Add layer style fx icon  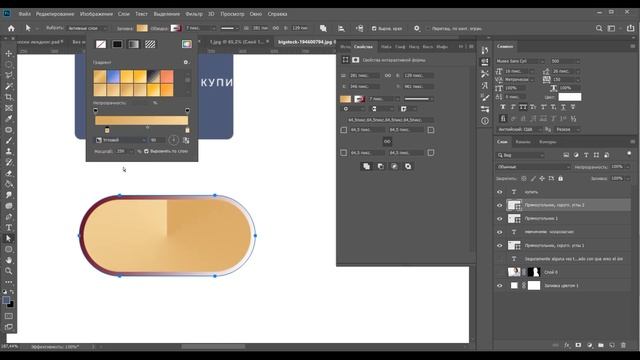click(567, 345)
